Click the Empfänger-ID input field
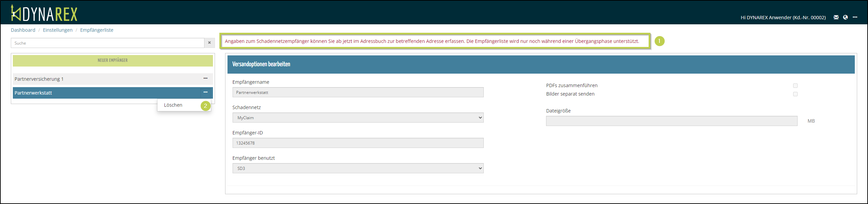 pyautogui.click(x=357, y=143)
